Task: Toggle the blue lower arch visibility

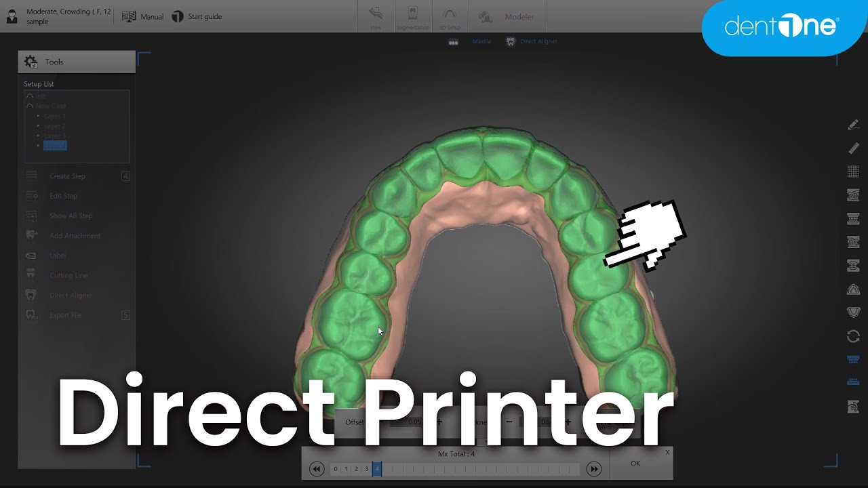Action: point(854,382)
